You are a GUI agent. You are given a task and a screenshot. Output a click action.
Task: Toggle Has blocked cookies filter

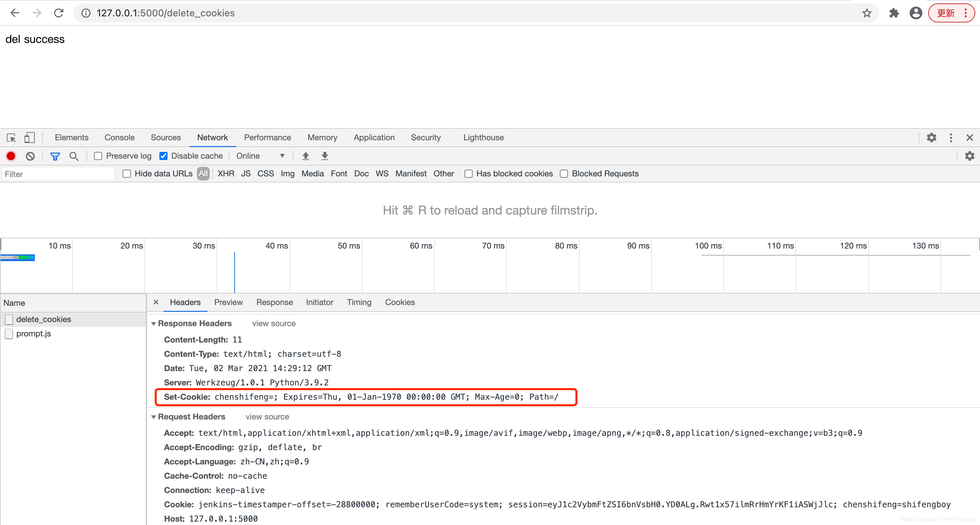(x=469, y=173)
